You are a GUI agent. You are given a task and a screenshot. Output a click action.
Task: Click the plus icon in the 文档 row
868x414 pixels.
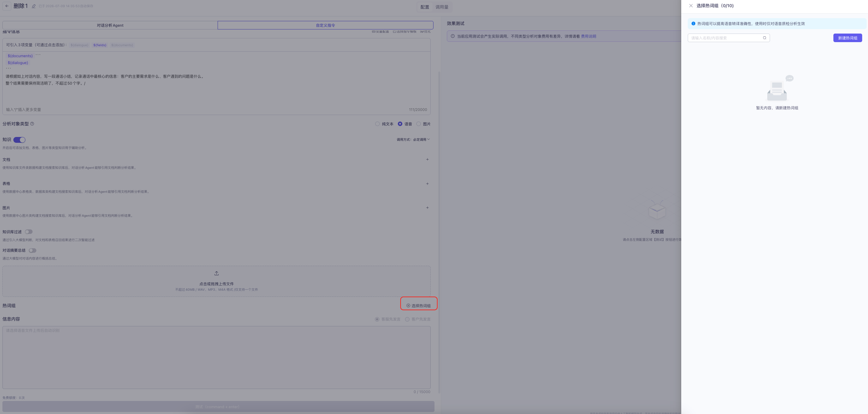click(427, 160)
